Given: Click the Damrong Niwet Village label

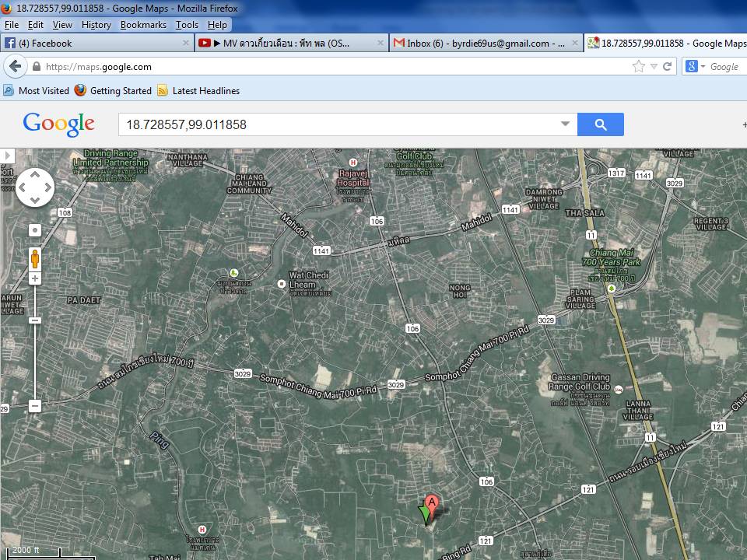Looking at the screenshot, I should coord(544,199).
